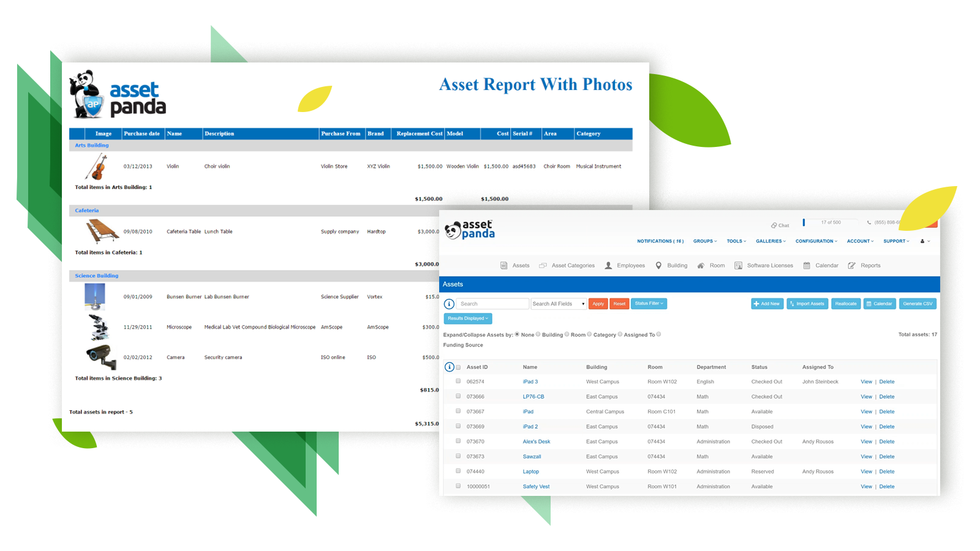
Task: Open the user profile icon dropdown
Action: (925, 241)
